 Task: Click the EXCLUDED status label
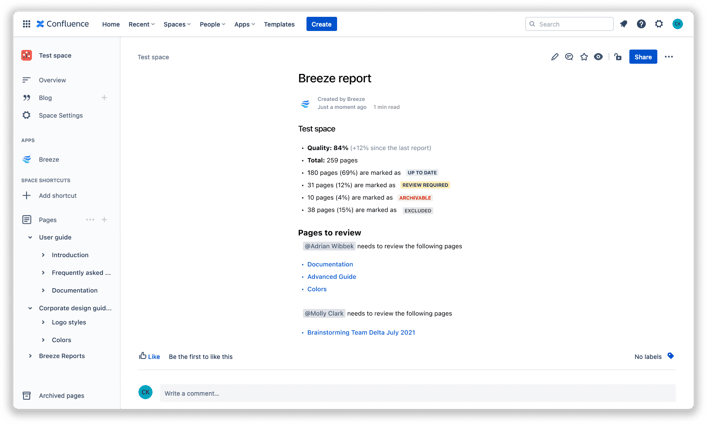click(418, 211)
